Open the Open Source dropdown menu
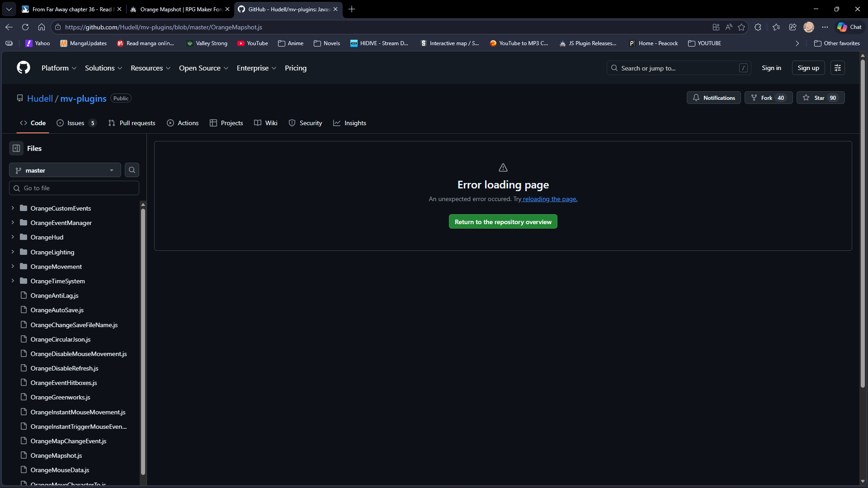 click(x=203, y=68)
